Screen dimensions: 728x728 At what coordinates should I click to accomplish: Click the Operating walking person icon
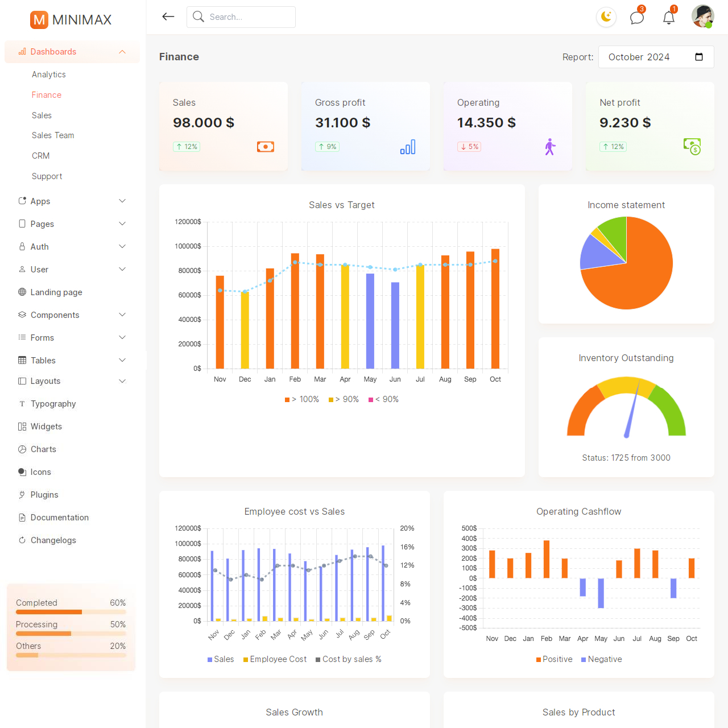[550, 147]
